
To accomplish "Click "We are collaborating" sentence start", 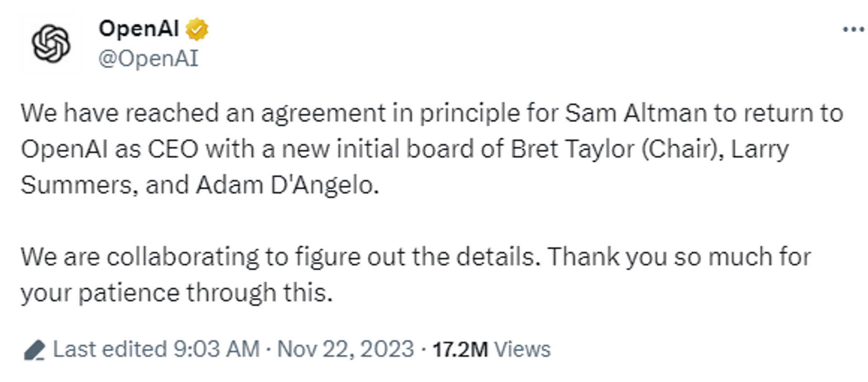I will 140,258.
